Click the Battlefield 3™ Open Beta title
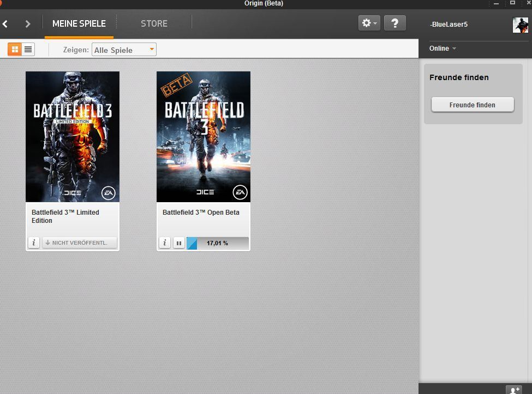This screenshot has width=532, height=394. [201, 213]
